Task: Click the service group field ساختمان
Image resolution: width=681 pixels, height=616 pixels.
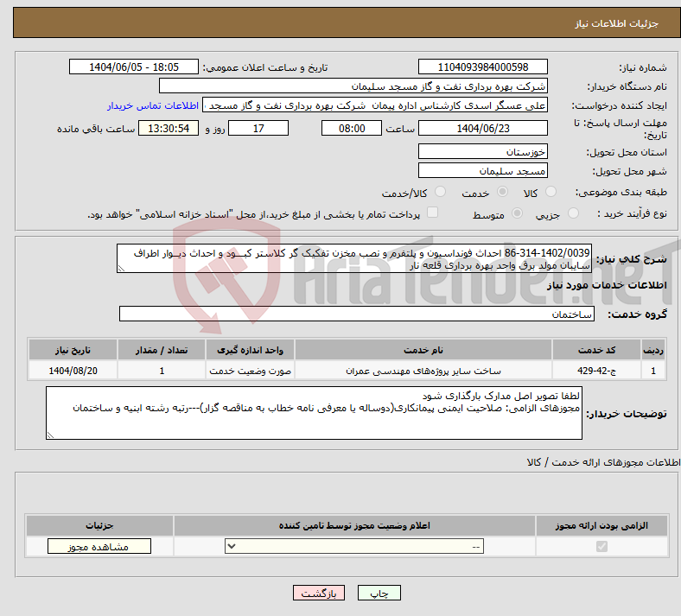Action: 357,314
